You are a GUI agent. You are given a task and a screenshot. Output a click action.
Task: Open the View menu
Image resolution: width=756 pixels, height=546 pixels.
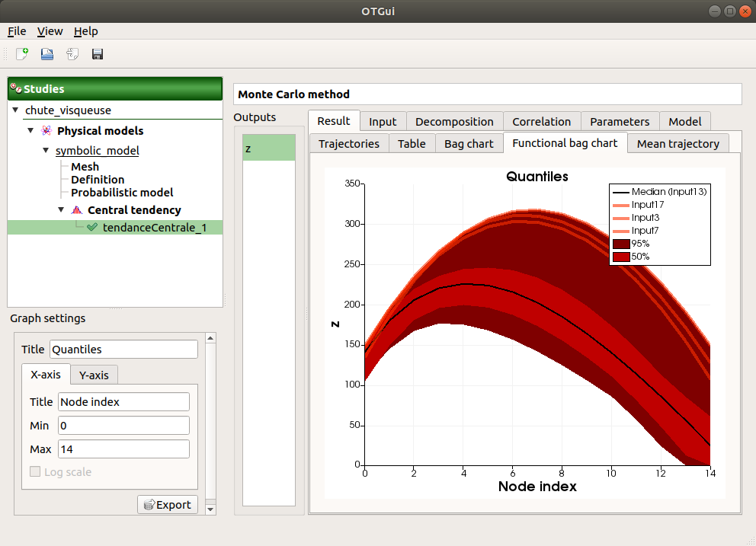[50, 31]
